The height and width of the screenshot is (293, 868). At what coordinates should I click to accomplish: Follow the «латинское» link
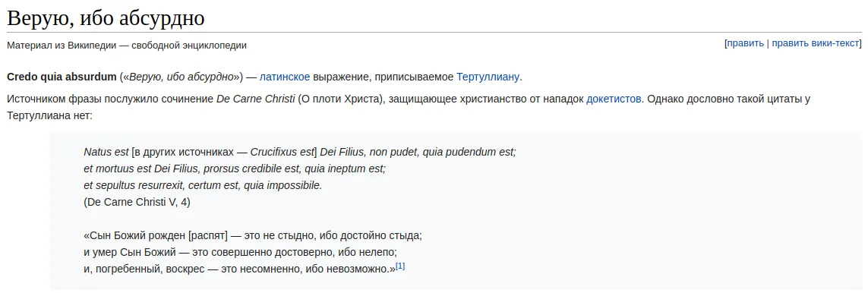click(285, 77)
